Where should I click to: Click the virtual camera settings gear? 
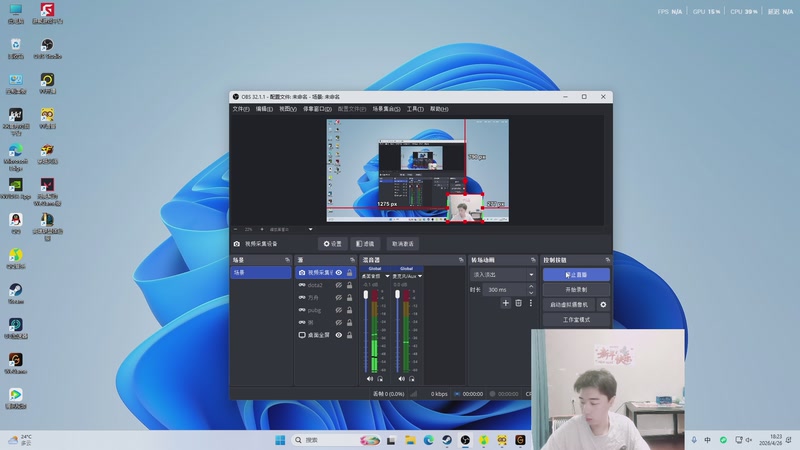tap(603, 305)
